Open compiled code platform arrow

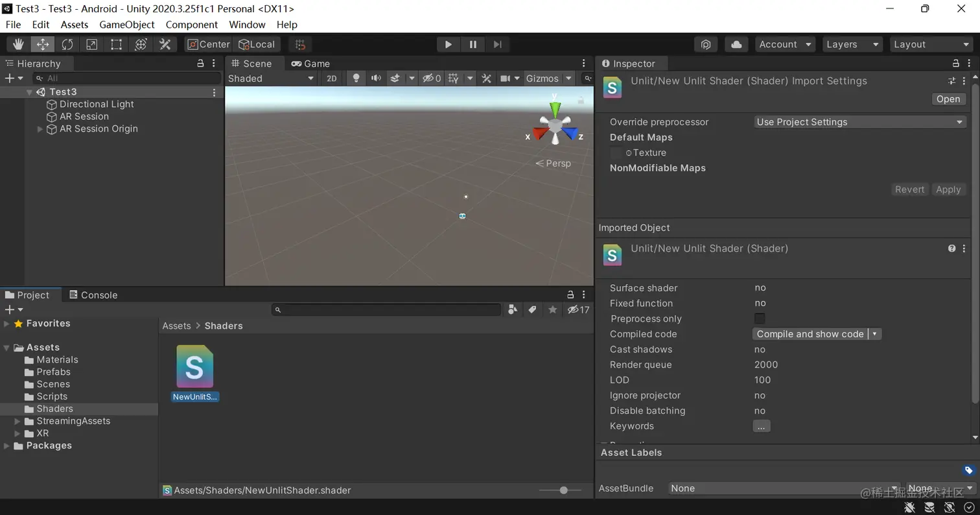(875, 334)
